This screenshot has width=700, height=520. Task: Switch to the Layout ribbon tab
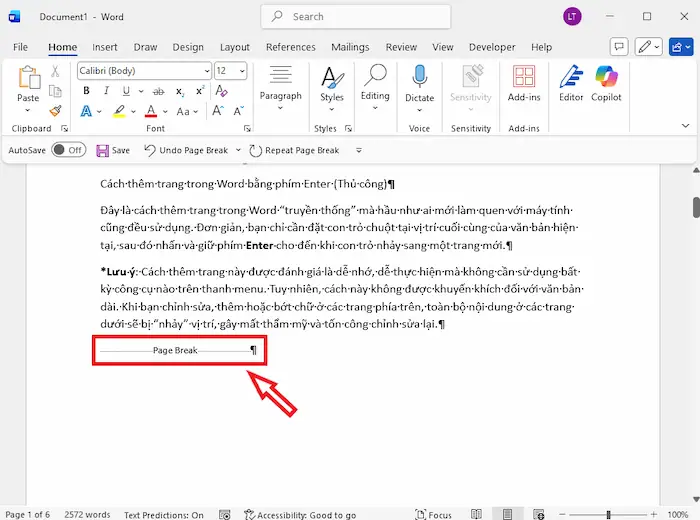(x=235, y=47)
